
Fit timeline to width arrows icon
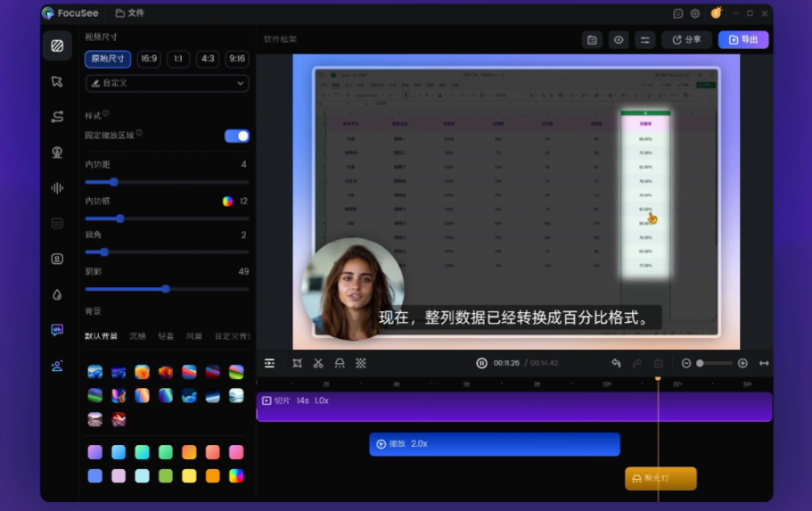click(x=764, y=363)
